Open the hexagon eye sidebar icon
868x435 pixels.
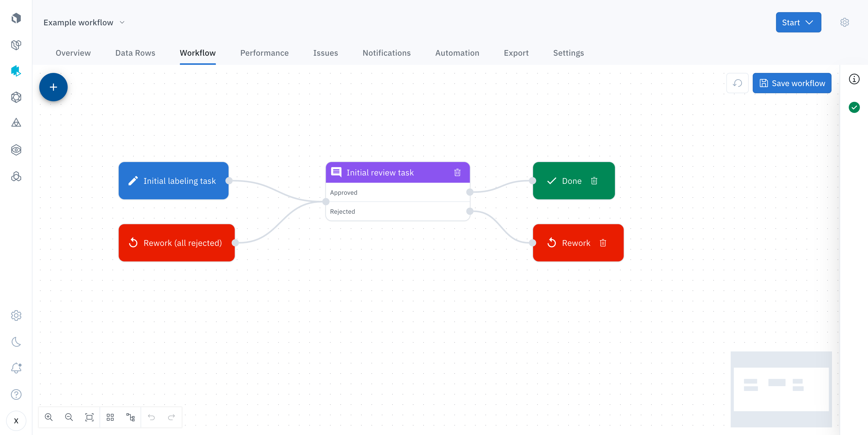[16, 150]
